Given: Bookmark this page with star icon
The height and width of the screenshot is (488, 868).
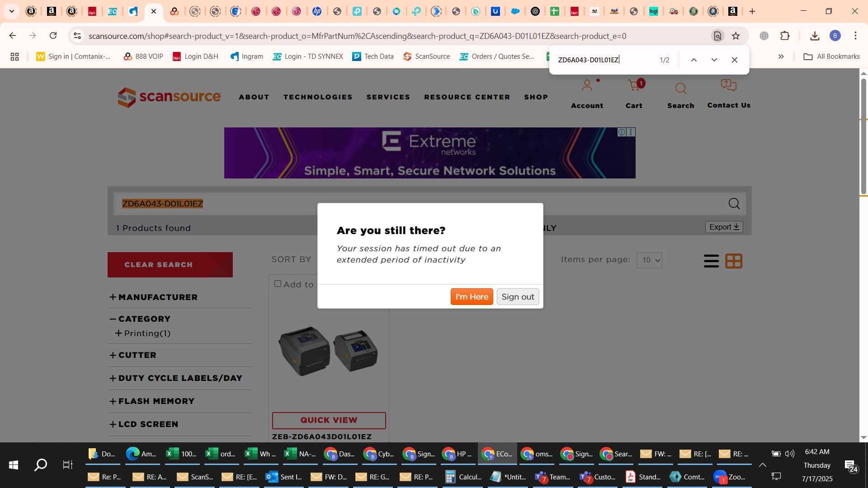Looking at the screenshot, I should tap(736, 36).
